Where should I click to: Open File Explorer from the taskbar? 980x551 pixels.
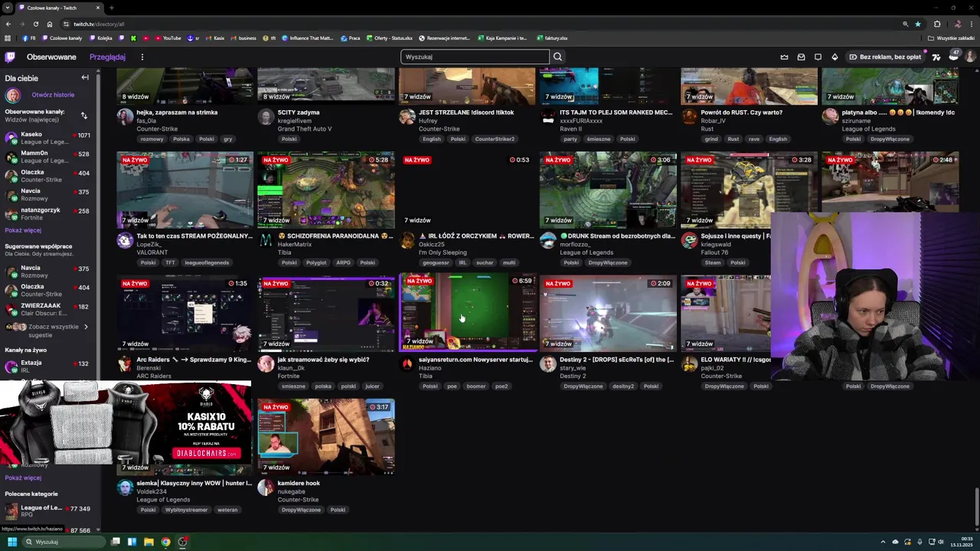coord(149,542)
